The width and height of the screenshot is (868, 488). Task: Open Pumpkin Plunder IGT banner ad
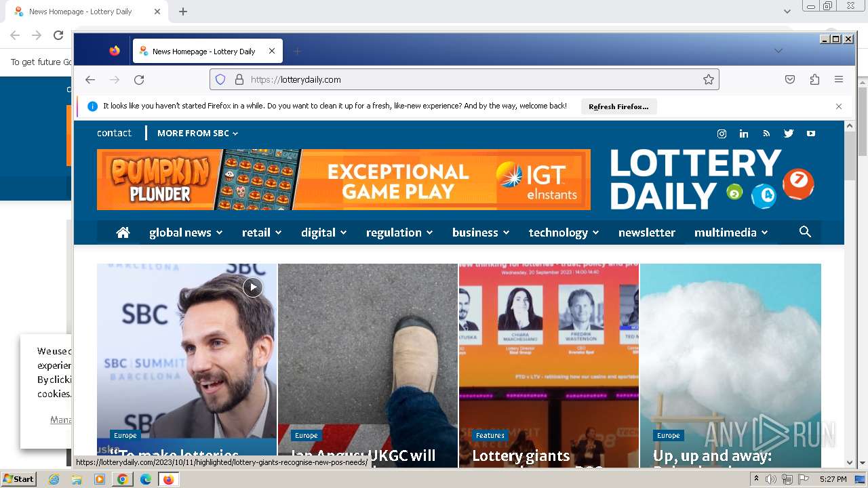coord(344,180)
